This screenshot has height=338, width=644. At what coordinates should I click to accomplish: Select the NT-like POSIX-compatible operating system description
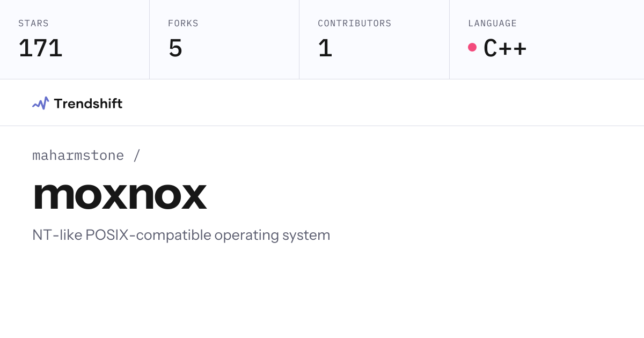coord(181,235)
